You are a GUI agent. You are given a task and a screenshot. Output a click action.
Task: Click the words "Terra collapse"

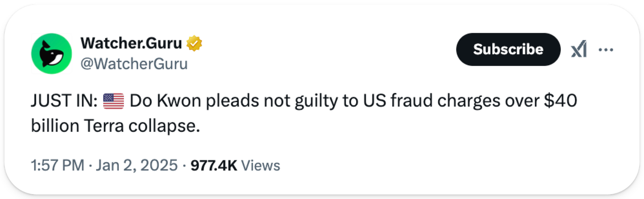point(142,126)
